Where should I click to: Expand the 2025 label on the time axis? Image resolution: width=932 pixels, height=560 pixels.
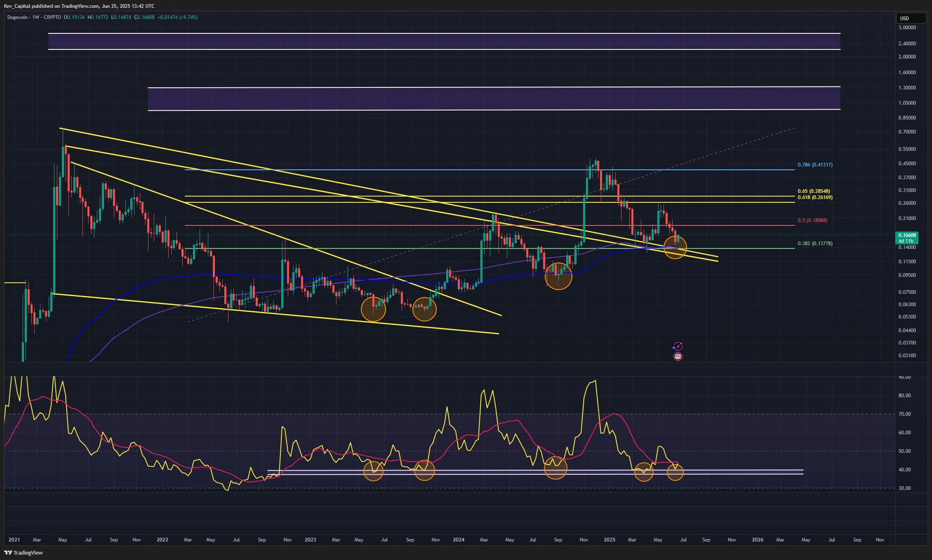tap(610, 539)
